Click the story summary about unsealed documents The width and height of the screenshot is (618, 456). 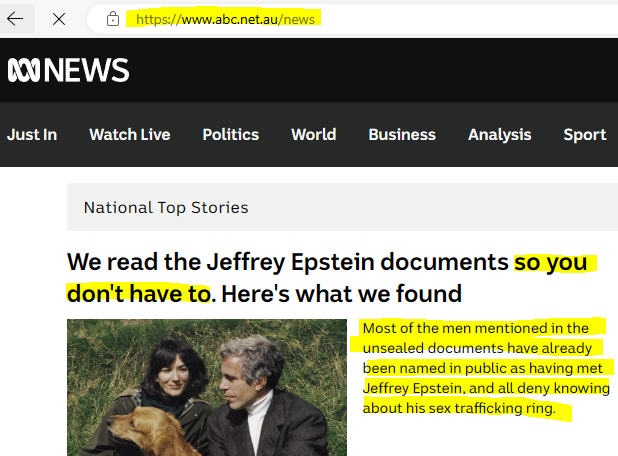pos(486,368)
